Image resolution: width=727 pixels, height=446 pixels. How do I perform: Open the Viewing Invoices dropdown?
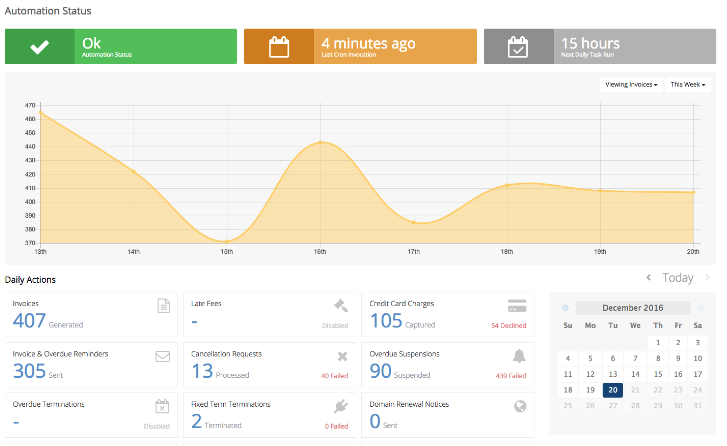[631, 84]
